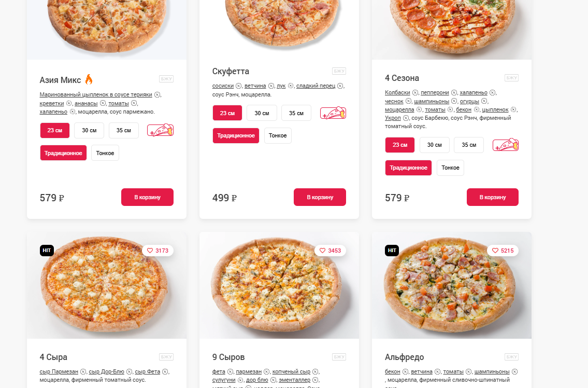
Task: Open the 9 Сыров pizza photo
Action: pos(279,285)
